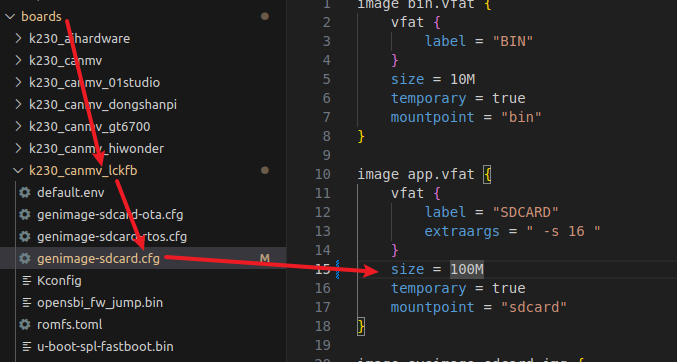Place cursor on the 100M size value
This screenshot has width=677, height=362.
tap(467, 269)
